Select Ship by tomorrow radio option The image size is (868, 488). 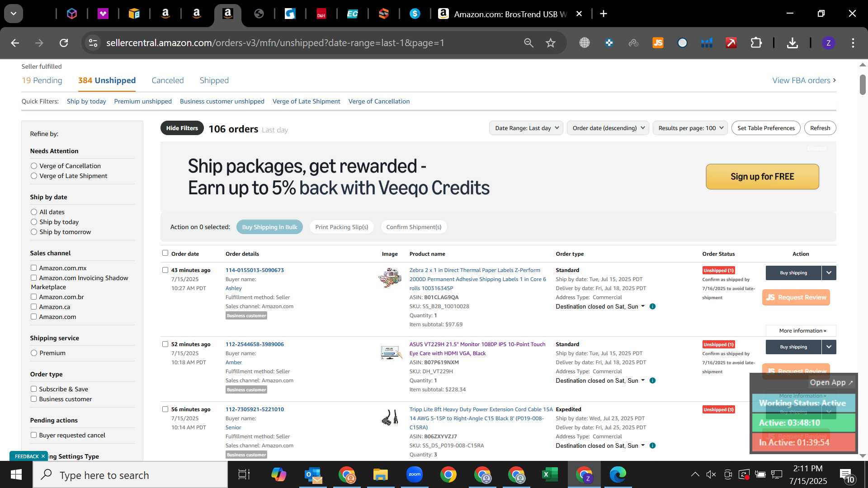(x=34, y=232)
